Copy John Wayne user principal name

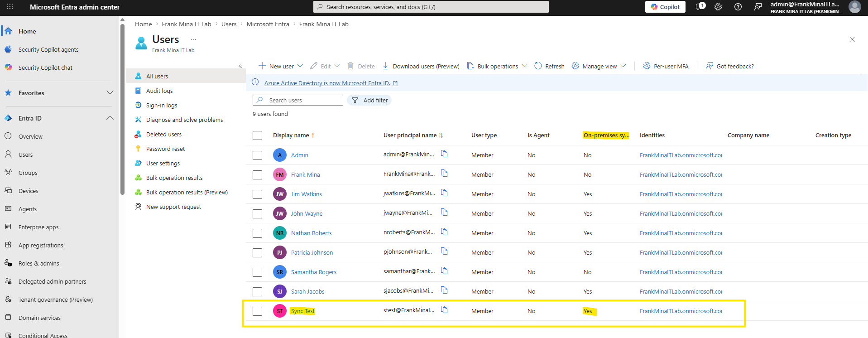point(444,212)
